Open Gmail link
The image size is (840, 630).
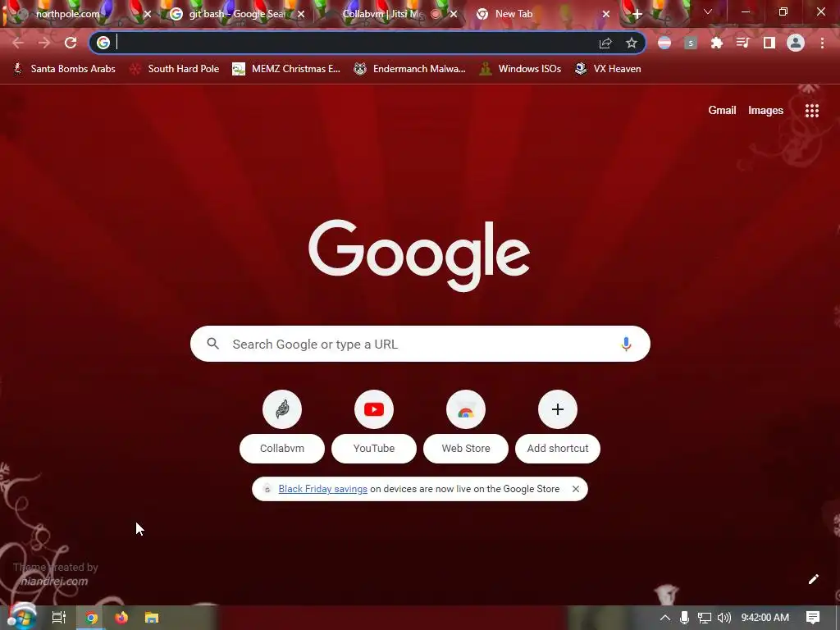[722, 111]
